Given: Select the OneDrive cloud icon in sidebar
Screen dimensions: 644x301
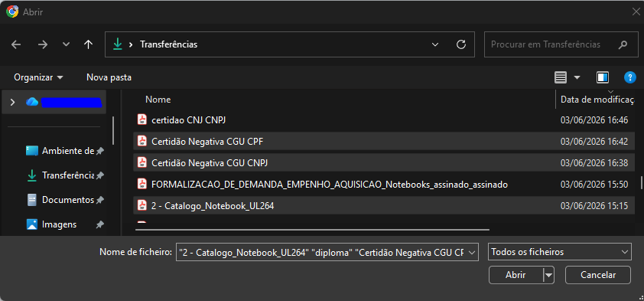Looking at the screenshot, I should coord(32,102).
